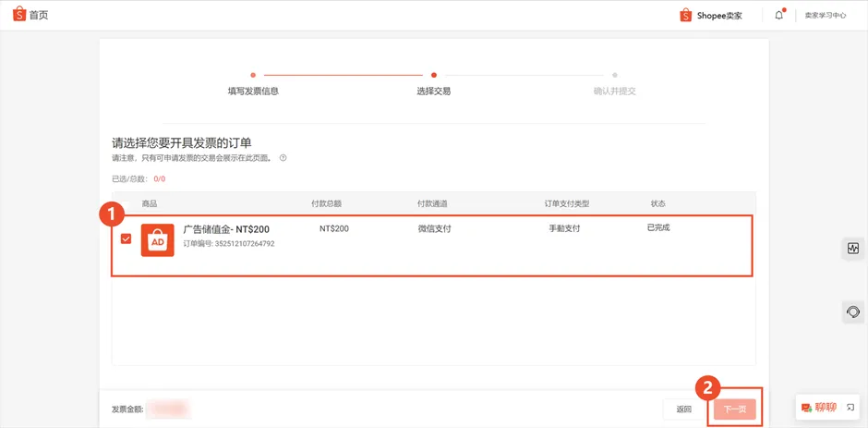The width and height of the screenshot is (868, 428).
Task: Collapse the chat panel arrow icon
Action: [850, 408]
